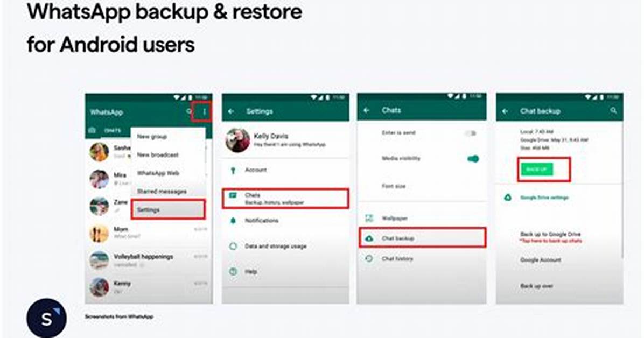Screen dimensions: 644x338
Task: Open Google Drive settings heading
Action: 544,198
